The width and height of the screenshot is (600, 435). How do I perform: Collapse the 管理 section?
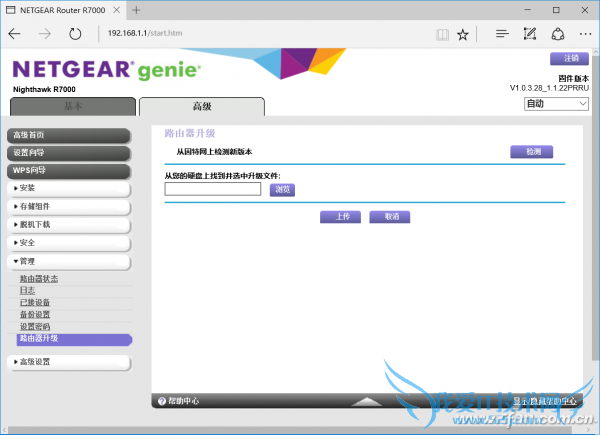click(x=69, y=262)
